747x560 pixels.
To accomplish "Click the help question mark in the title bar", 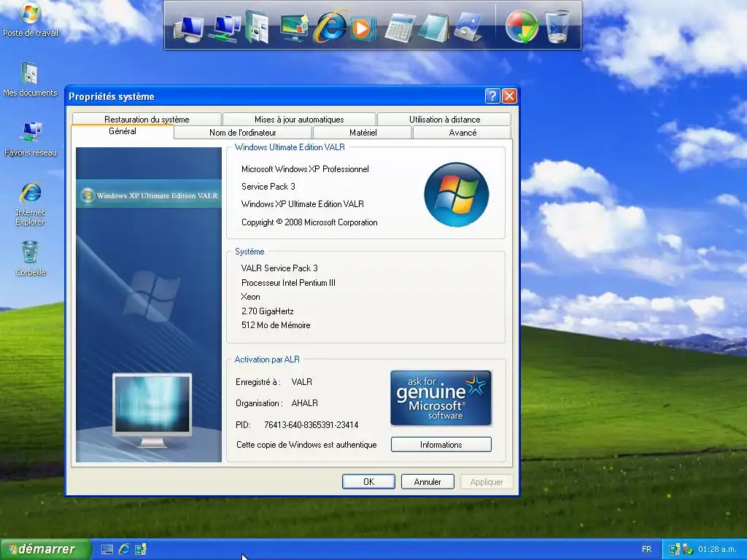I will coord(492,96).
